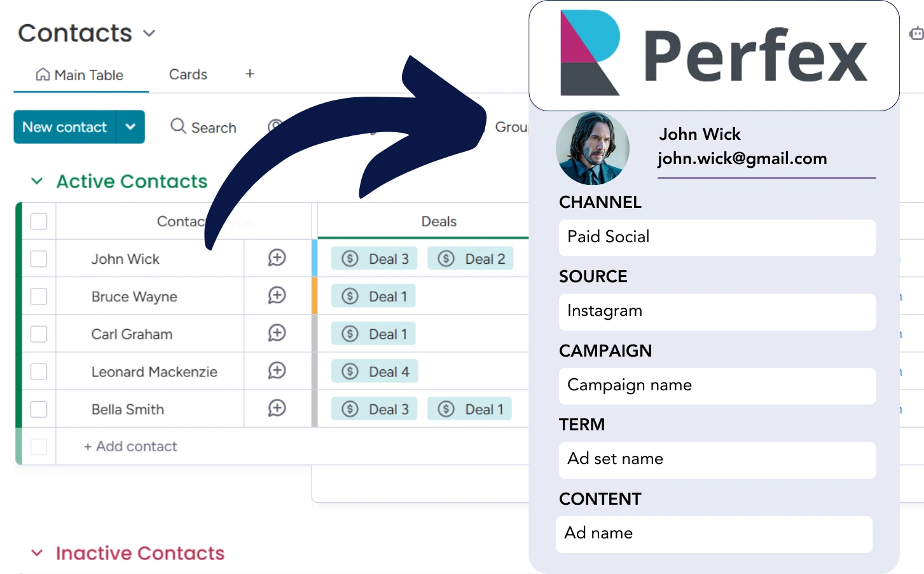This screenshot has width=924, height=574.
Task: Click the Ad name content field
Action: [714, 534]
